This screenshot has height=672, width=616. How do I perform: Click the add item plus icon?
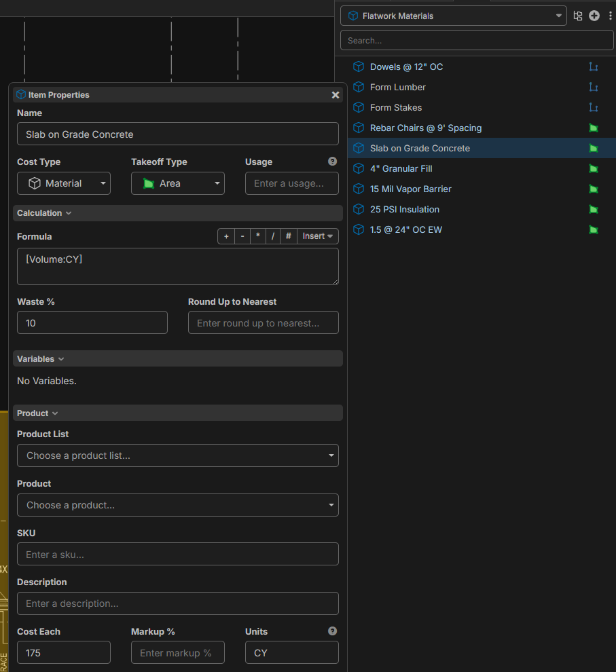594,16
